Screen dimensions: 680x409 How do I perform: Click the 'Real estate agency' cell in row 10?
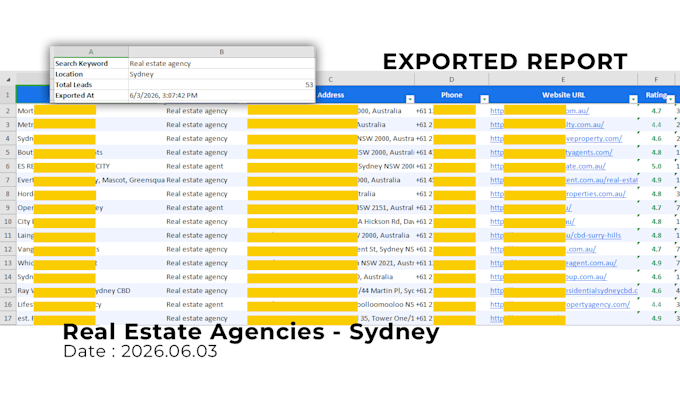(206, 222)
